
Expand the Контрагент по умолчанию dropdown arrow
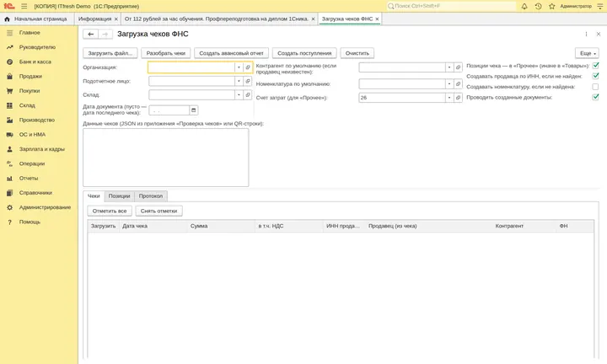point(449,67)
